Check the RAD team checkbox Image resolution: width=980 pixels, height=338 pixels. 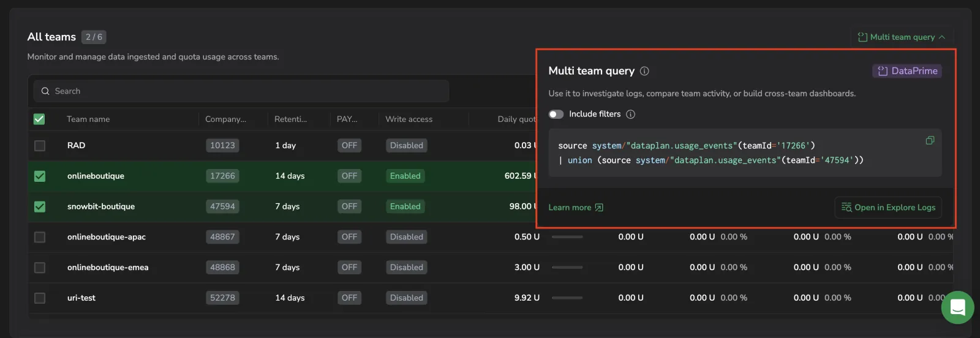40,146
